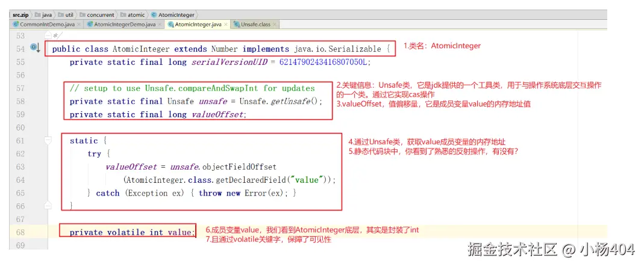Screen dimensions: 644x267
Task: Click src.zip in the navigation breadcrumb
Action: click(x=20, y=15)
